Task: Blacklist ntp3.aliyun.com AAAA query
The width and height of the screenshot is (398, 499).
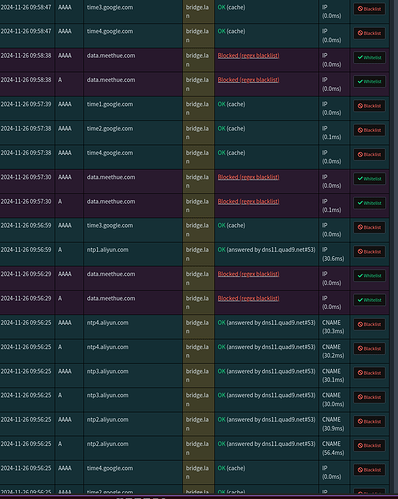Action: click(x=369, y=373)
